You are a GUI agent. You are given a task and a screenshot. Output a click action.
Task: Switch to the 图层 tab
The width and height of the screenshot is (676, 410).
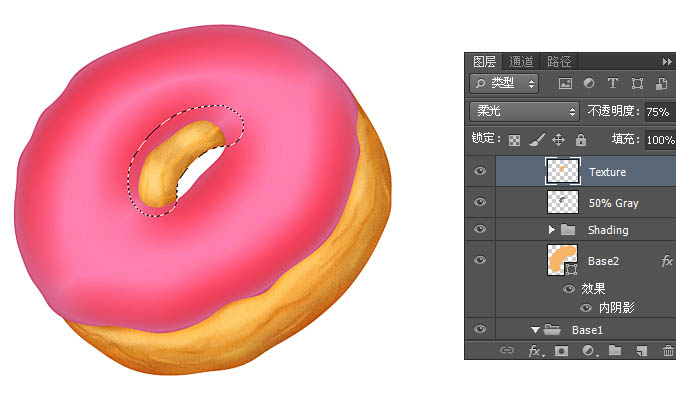pos(484,62)
